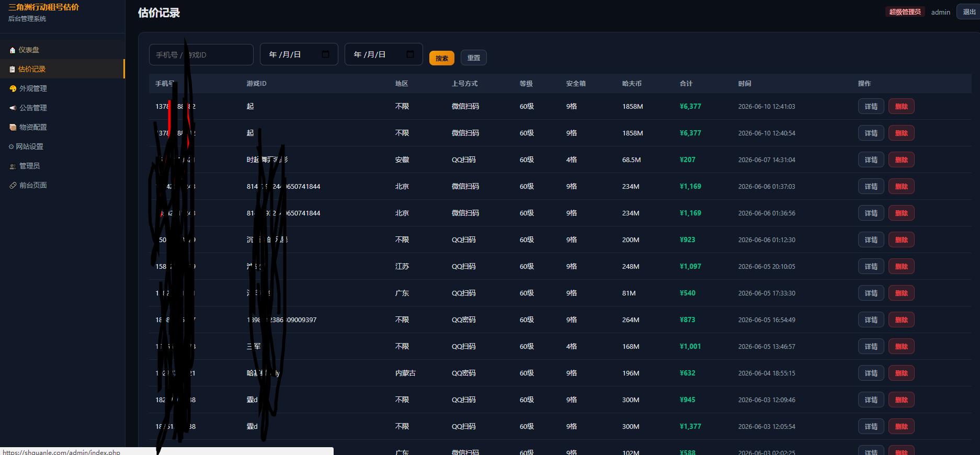Screen dimensions: 980x455
Task: Click the 68.5M 哈夫币 value
Action: pos(631,160)
